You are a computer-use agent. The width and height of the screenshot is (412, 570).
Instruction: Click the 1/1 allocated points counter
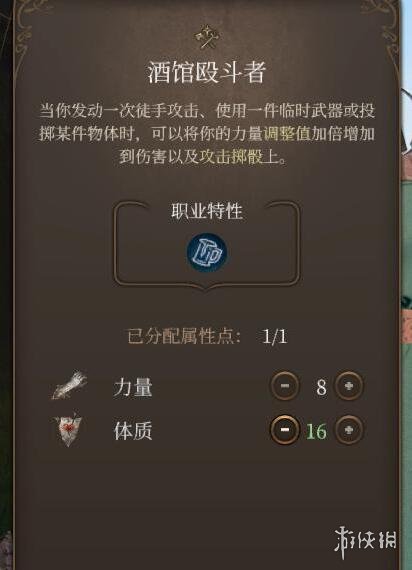pos(274,337)
